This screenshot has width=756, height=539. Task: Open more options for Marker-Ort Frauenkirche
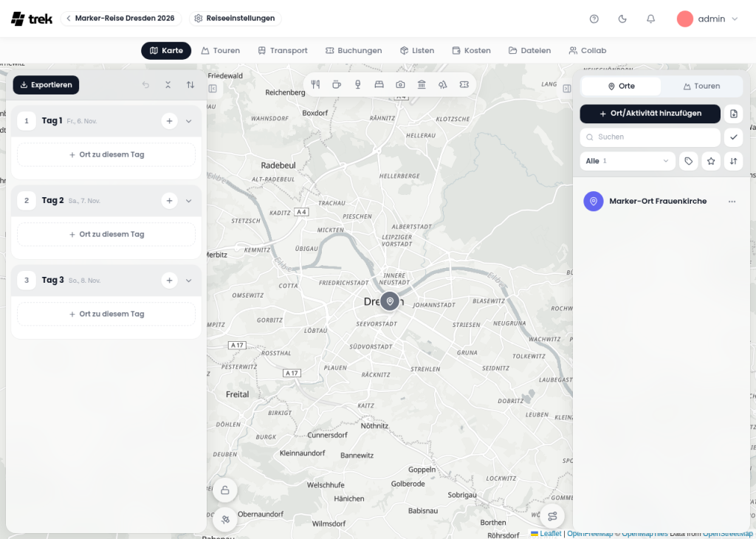732,202
